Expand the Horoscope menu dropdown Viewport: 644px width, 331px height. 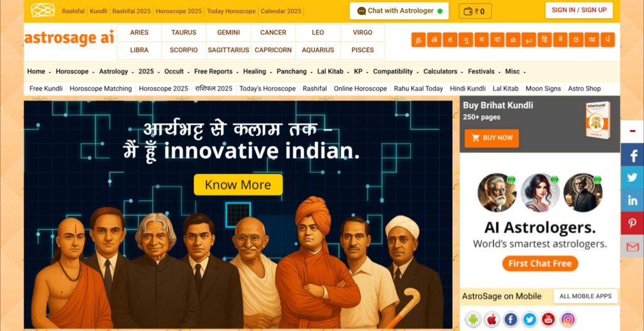coord(75,72)
